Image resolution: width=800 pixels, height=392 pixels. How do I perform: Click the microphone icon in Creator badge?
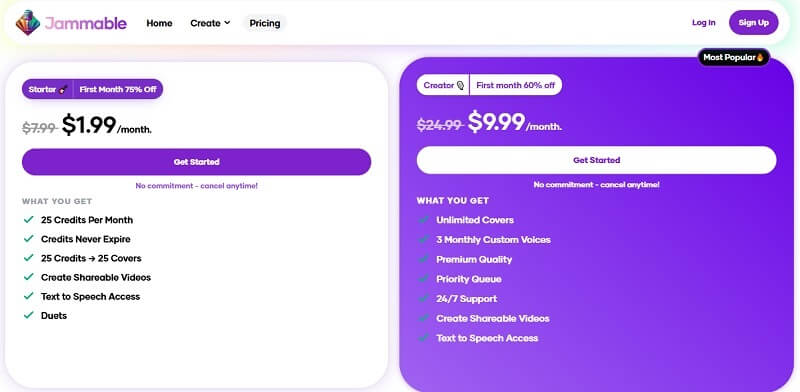click(460, 85)
